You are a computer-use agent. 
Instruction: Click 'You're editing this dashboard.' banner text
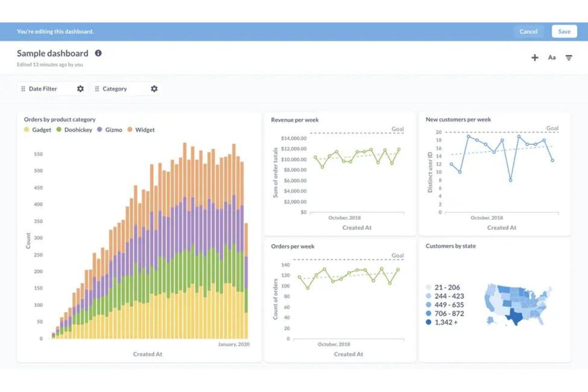55,31
